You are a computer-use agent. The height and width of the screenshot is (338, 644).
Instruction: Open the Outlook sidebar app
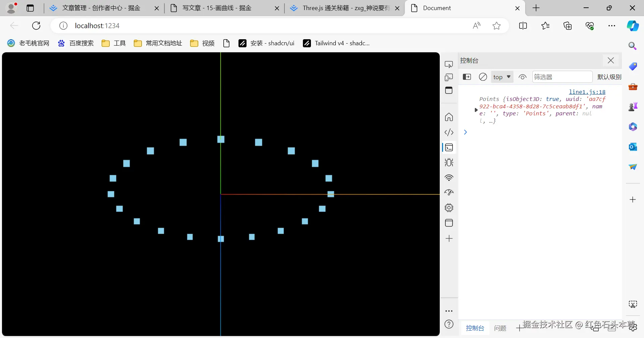[x=633, y=147]
